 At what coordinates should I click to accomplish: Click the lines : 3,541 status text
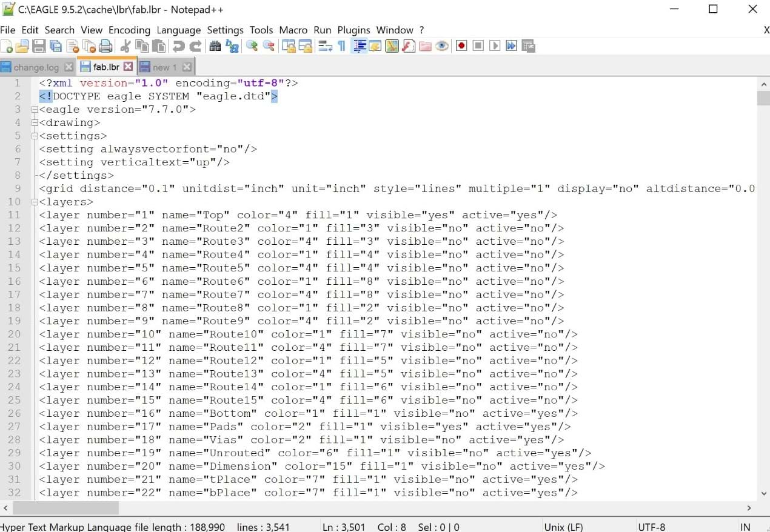(263, 527)
